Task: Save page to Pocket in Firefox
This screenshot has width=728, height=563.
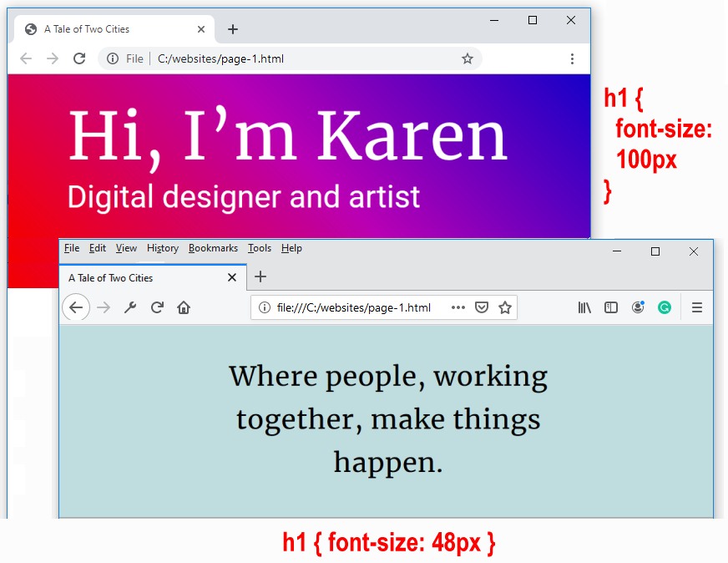Action: 482,307
